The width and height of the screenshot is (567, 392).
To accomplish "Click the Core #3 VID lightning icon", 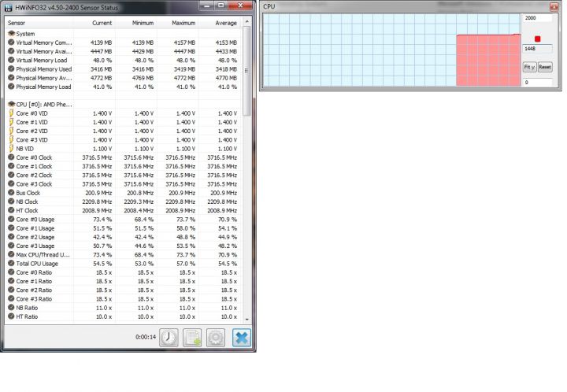I will (x=11, y=140).
